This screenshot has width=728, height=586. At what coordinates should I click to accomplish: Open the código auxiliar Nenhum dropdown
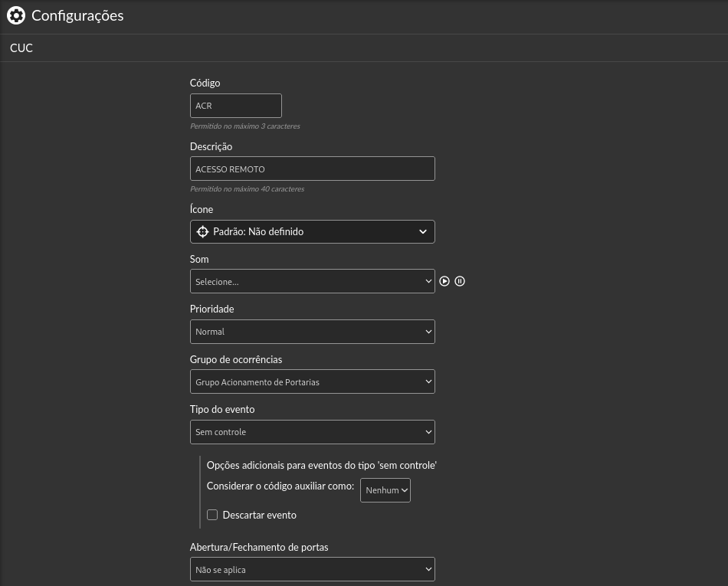pyautogui.click(x=385, y=490)
